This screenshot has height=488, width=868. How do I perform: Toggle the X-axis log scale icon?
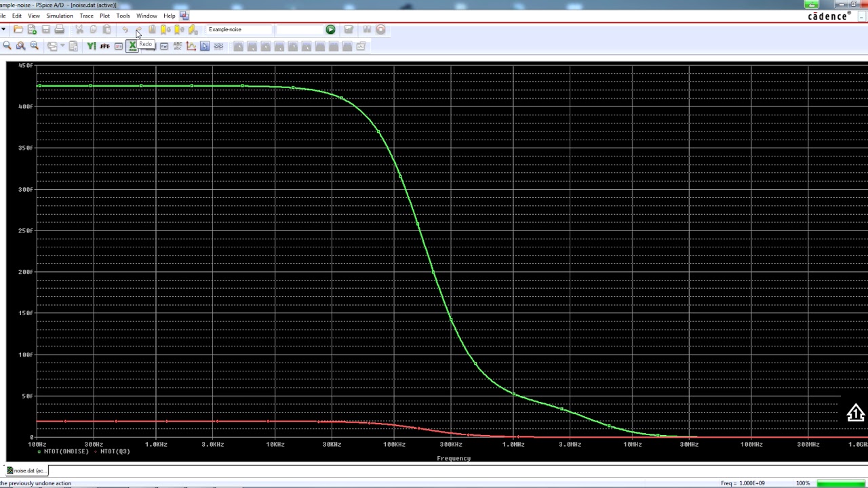tap(132, 46)
